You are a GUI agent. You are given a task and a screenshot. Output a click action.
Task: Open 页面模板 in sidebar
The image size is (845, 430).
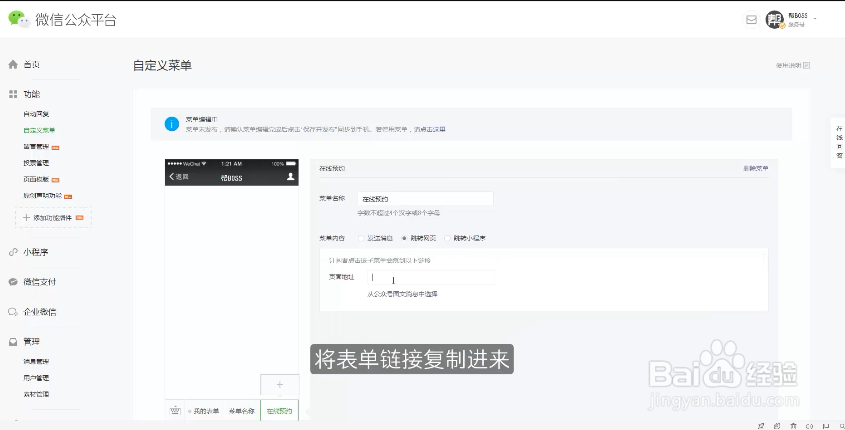(36, 179)
